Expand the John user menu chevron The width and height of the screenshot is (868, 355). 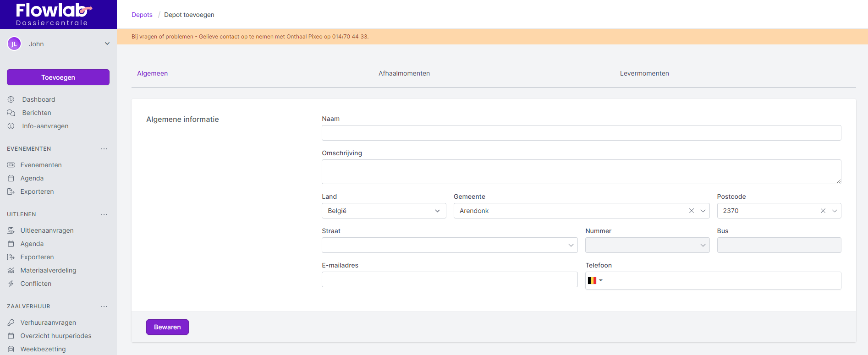(x=107, y=44)
